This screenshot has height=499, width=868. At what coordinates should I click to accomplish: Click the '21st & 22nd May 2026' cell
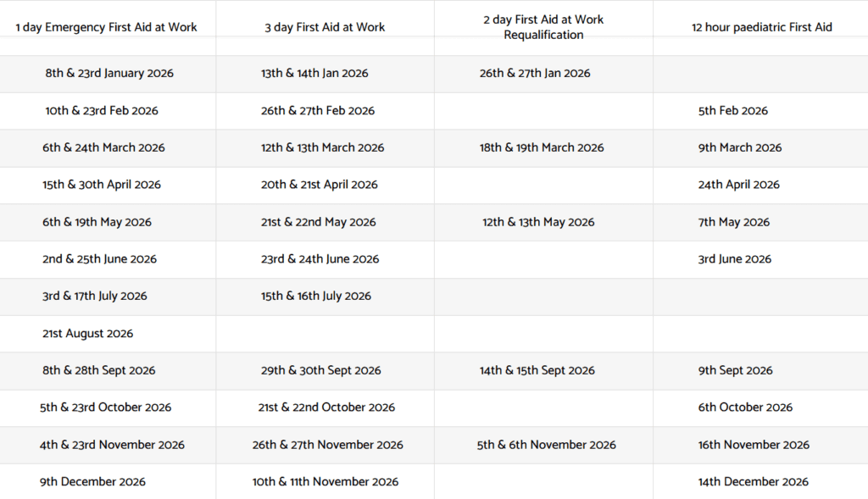click(318, 222)
